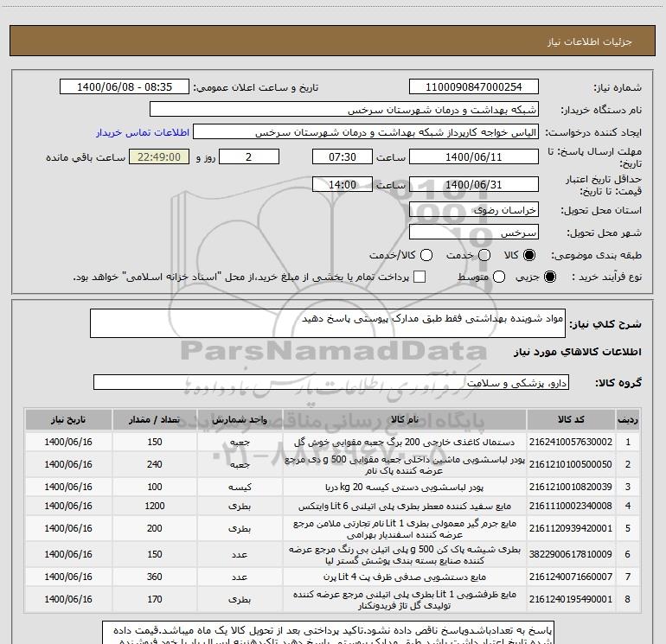Viewport: 666px width, 644px height.
Task: Click quantity 1200 in row 4
Action: pos(155,506)
